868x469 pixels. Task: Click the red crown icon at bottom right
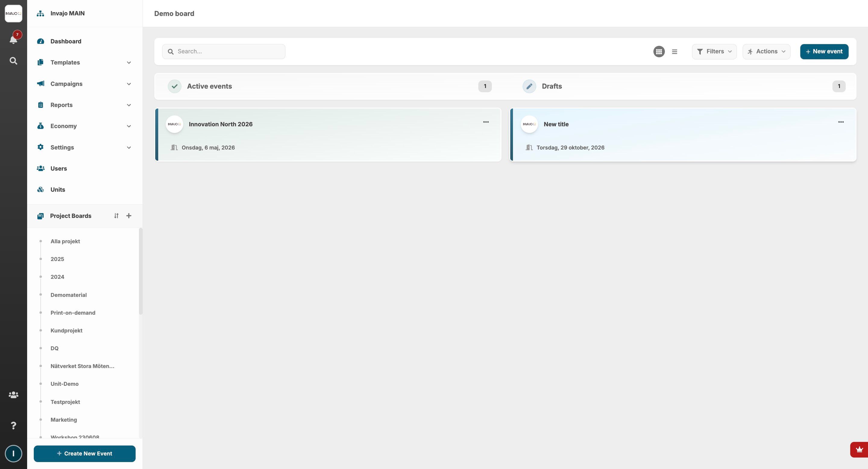(x=859, y=449)
